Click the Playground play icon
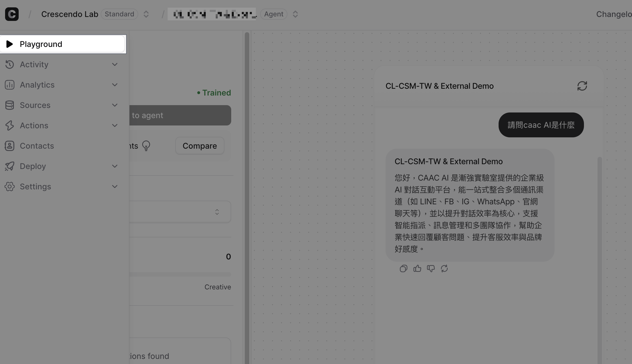 [x=9, y=44]
